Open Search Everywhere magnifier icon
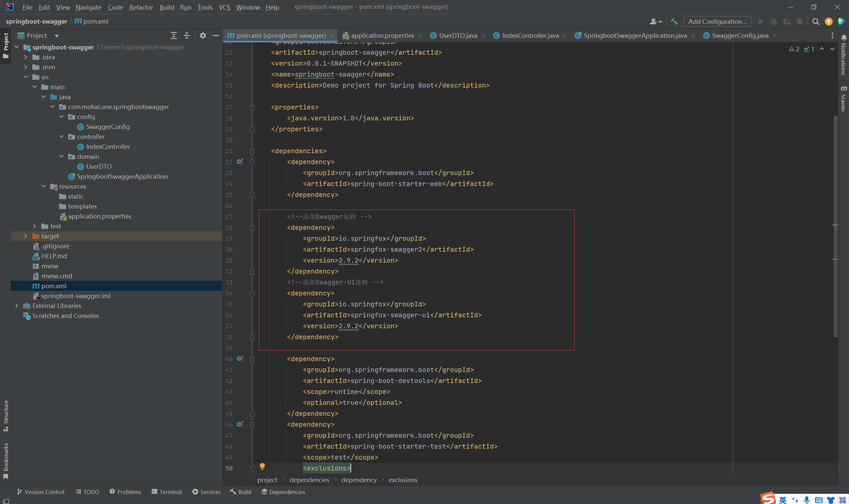Screen dimensions: 849x504 [x=816, y=22]
